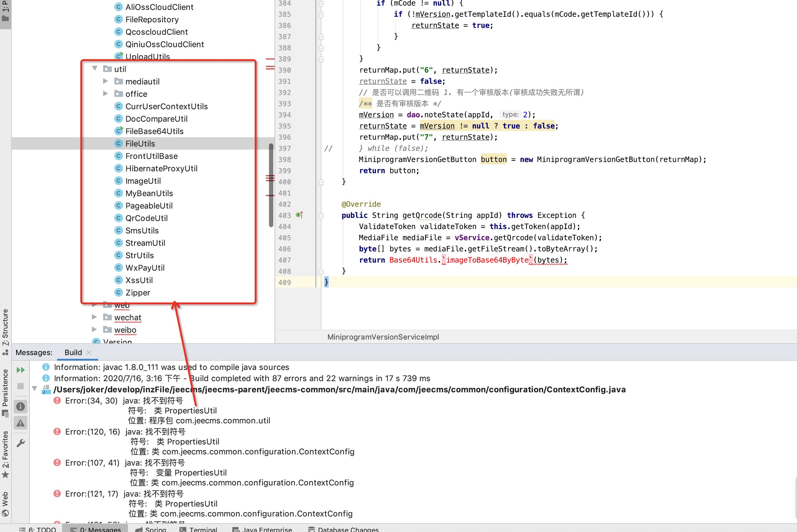Close the Build tab
The image size is (797, 532).
(89, 353)
